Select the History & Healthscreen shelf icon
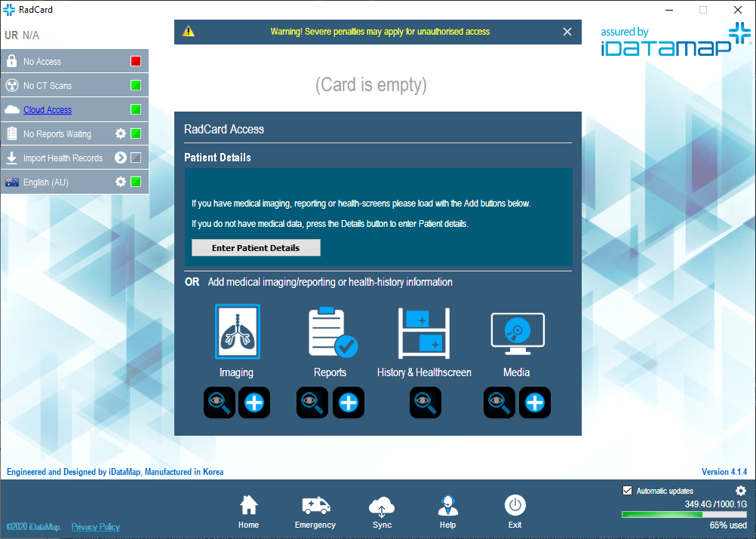756x539 pixels. (424, 332)
